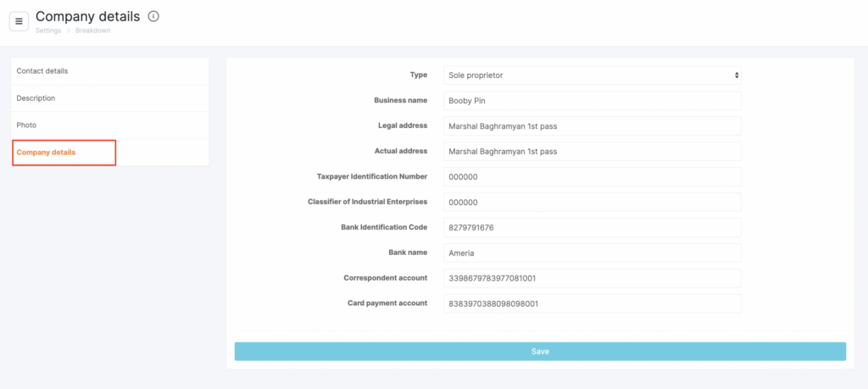868x389 pixels.
Task: Click the Company details page heading
Action: pos(87,16)
